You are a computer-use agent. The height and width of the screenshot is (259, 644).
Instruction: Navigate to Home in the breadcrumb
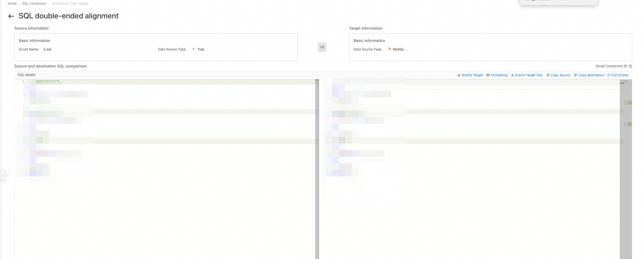click(x=12, y=4)
